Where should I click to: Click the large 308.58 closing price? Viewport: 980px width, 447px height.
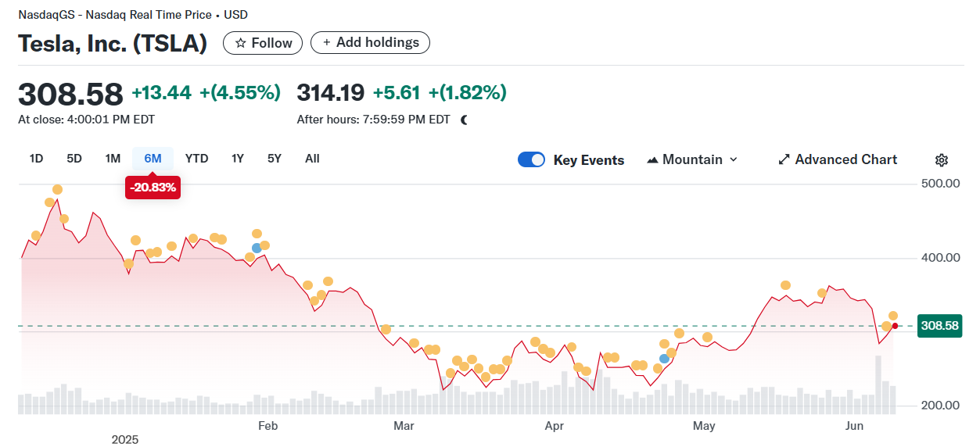(x=71, y=94)
